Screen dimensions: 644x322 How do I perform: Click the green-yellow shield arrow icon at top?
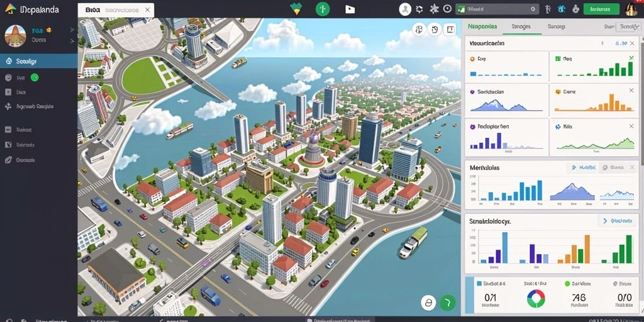pos(296,9)
